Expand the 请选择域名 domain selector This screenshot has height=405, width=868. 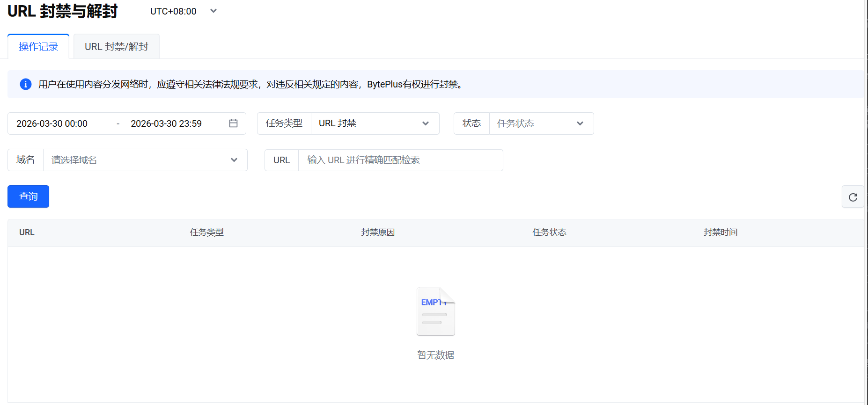145,160
